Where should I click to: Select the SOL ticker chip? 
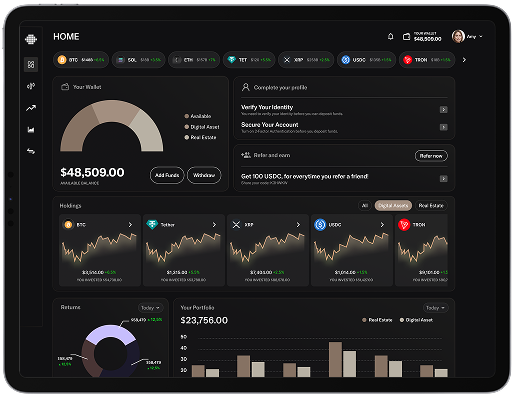click(138, 60)
